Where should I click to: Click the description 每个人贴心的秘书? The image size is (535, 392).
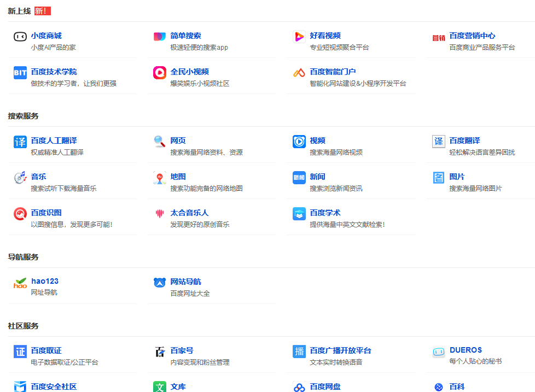coord(475,361)
